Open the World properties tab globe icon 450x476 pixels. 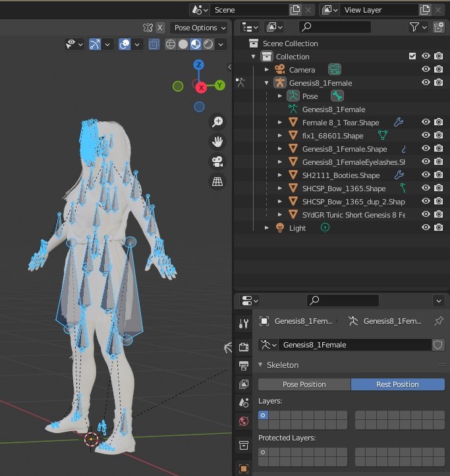pyautogui.click(x=244, y=421)
